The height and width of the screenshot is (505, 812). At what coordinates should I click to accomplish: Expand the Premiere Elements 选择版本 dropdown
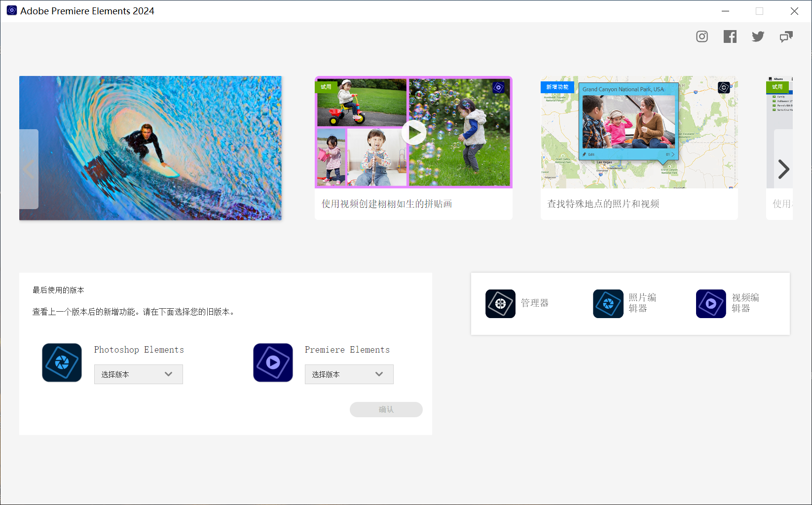(x=349, y=374)
